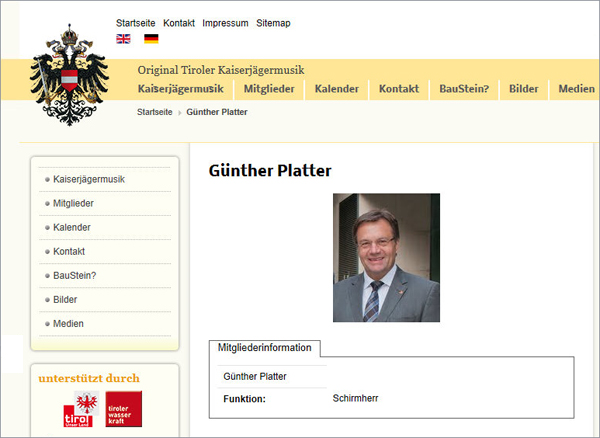Switch language via the UK flag icon
The height and width of the screenshot is (438, 600).
click(x=123, y=39)
